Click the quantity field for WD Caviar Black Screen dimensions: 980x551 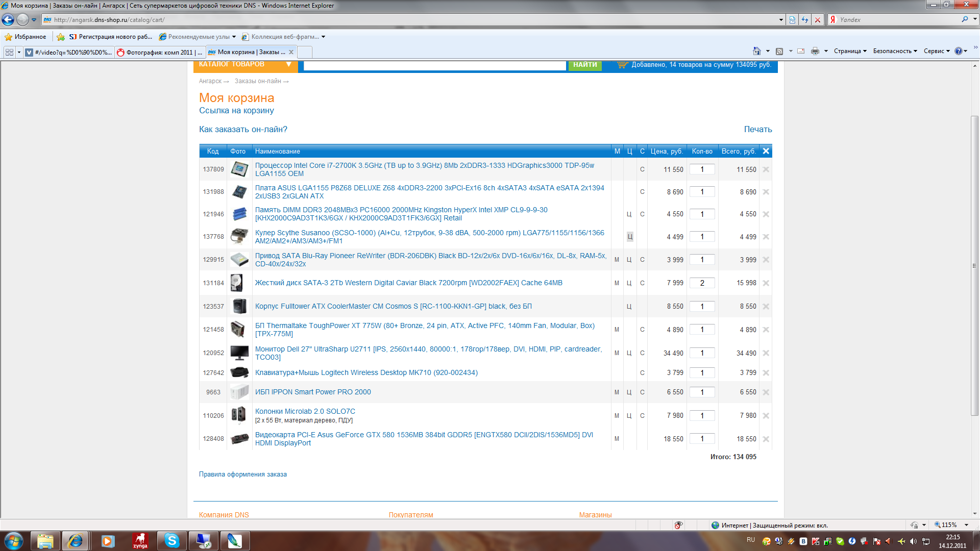702,283
